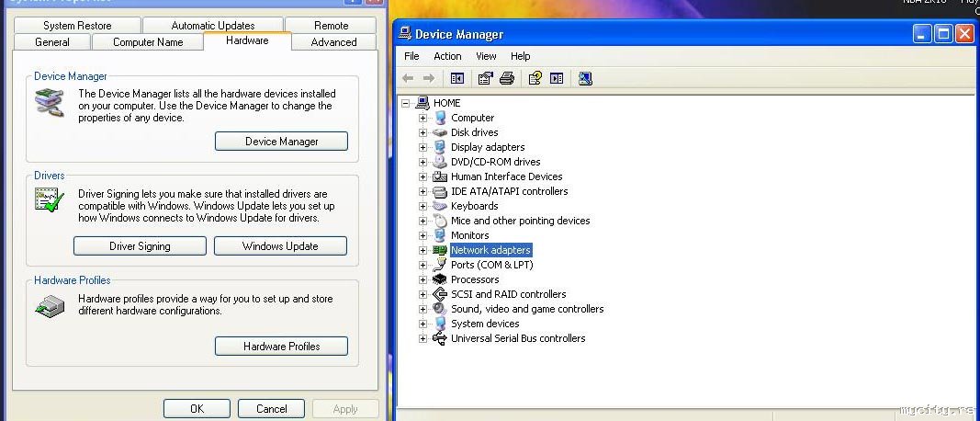The image size is (980, 421).
Task: Click the Computer device icon
Action: [440, 118]
